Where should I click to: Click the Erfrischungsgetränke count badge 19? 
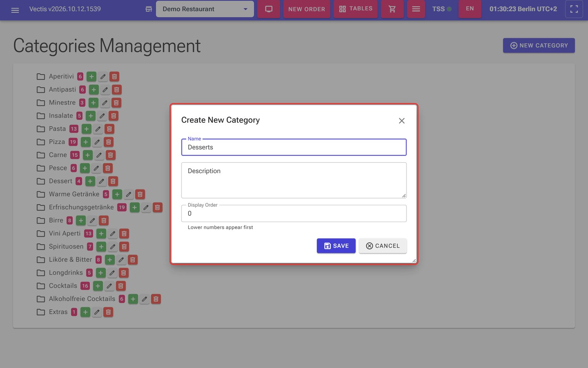point(122,207)
